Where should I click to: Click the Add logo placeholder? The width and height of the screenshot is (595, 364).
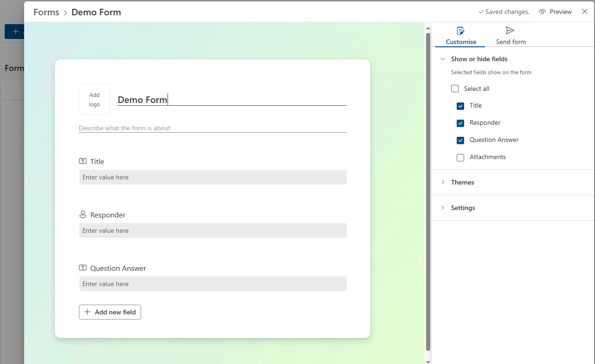pyautogui.click(x=94, y=99)
